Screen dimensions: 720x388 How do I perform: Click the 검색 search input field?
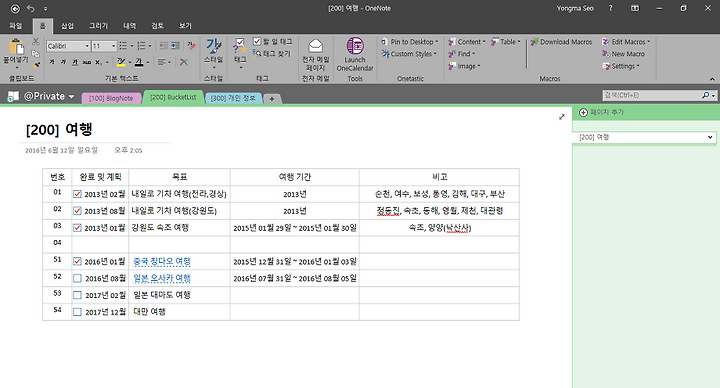tap(652, 95)
